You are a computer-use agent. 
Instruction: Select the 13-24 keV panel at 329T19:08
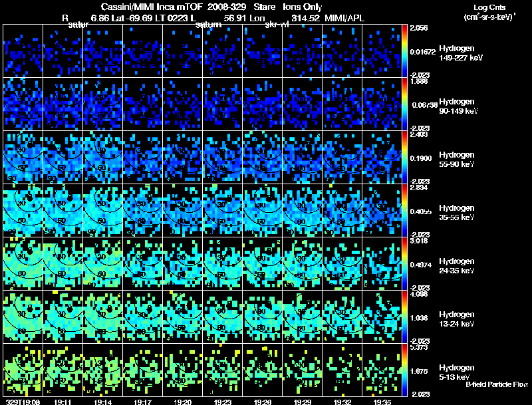tap(23, 317)
